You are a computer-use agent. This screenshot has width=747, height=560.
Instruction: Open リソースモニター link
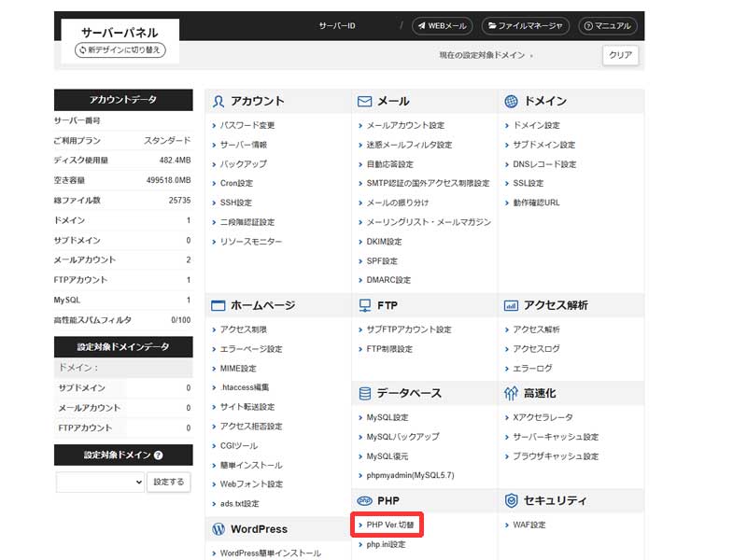pos(251,242)
